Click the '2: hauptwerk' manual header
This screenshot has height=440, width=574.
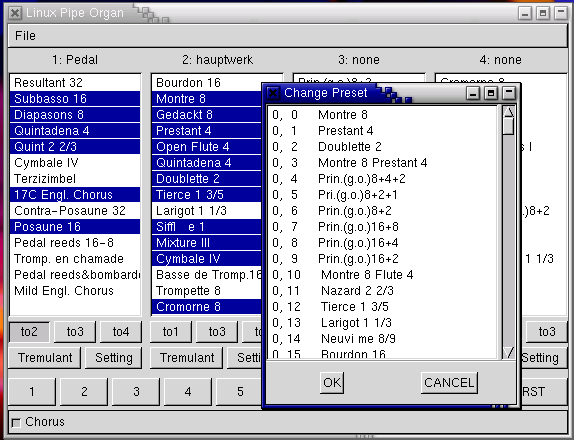click(x=217, y=60)
